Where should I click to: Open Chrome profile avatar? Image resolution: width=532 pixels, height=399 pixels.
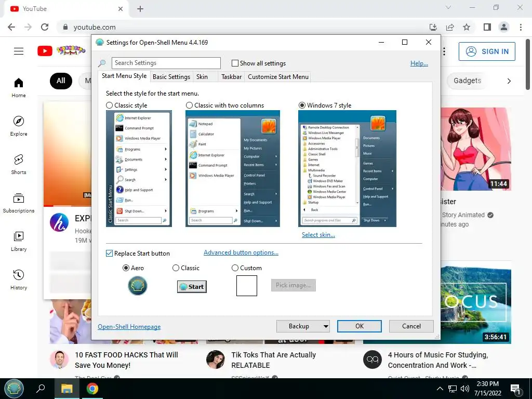click(x=504, y=27)
